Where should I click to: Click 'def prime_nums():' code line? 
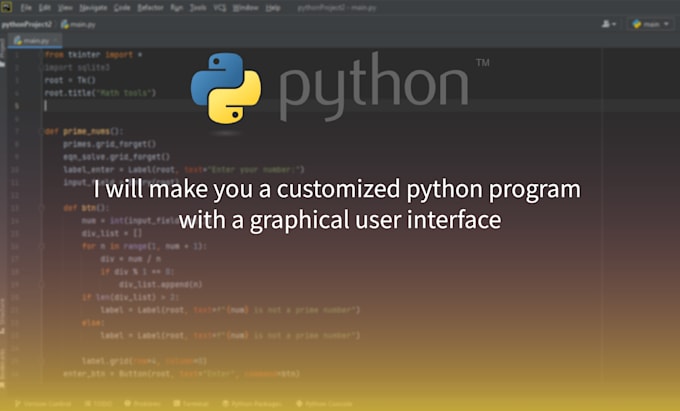(x=84, y=131)
